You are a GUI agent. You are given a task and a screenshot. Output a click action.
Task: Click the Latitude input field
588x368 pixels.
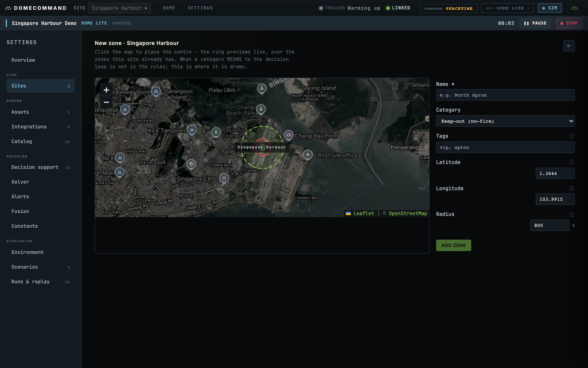coord(555,173)
